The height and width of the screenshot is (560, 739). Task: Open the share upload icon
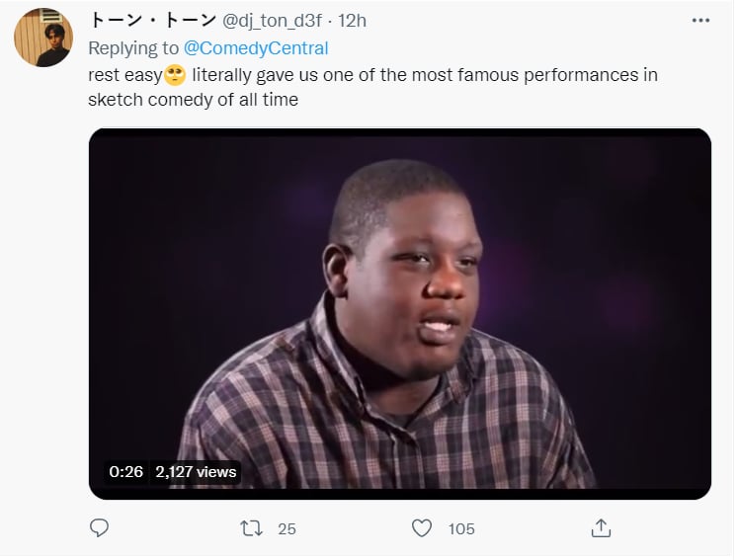click(x=601, y=528)
